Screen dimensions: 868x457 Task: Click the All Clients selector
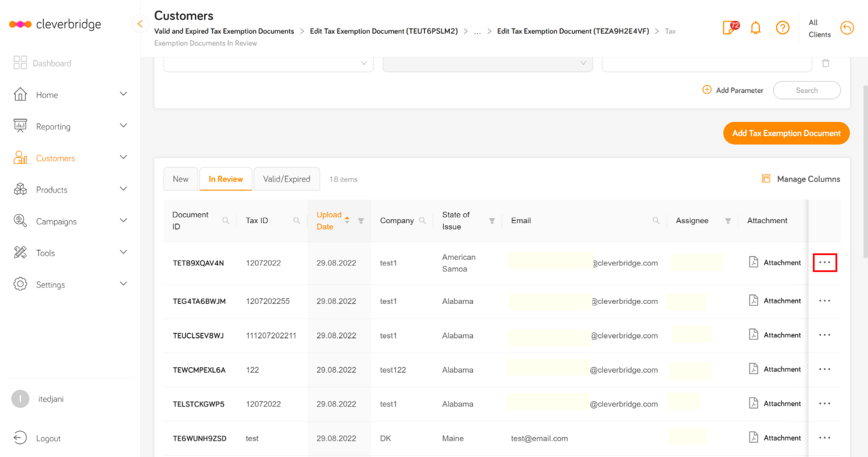point(819,28)
